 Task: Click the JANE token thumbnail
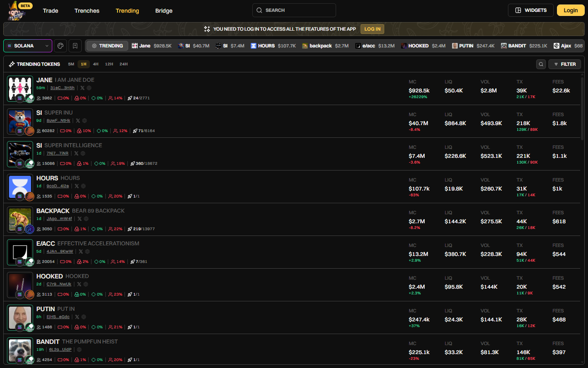click(x=20, y=89)
